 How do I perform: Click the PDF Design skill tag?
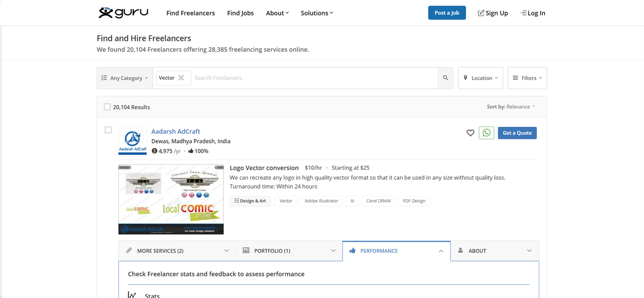coord(414,201)
